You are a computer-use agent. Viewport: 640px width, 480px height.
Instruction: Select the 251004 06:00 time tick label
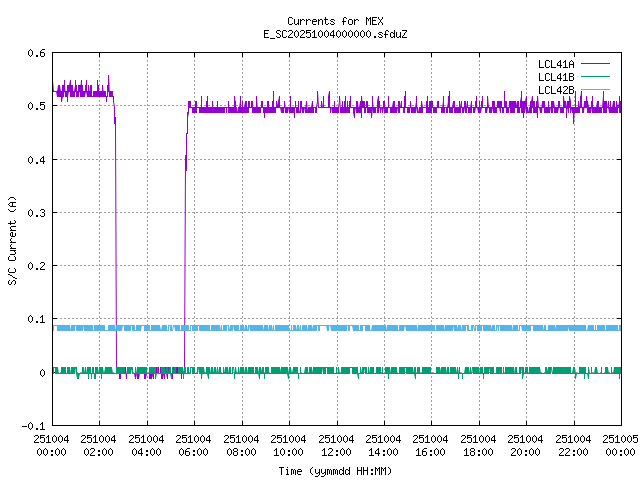point(193,444)
